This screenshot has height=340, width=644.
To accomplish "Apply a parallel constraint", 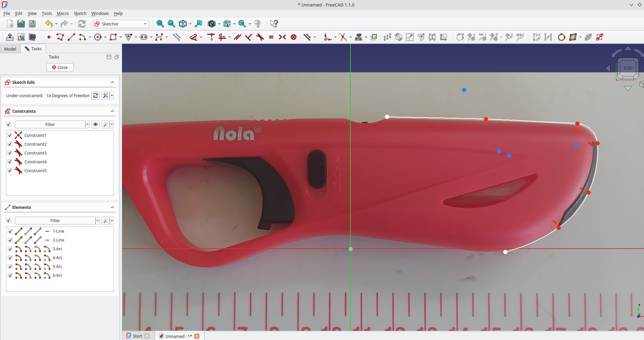I will coord(237,37).
